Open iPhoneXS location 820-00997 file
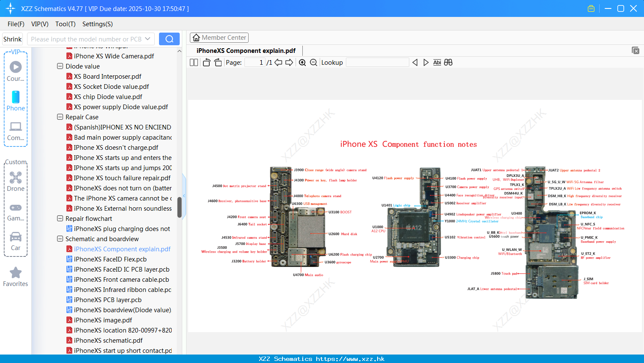This screenshot has width=644, height=363. click(x=123, y=330)
